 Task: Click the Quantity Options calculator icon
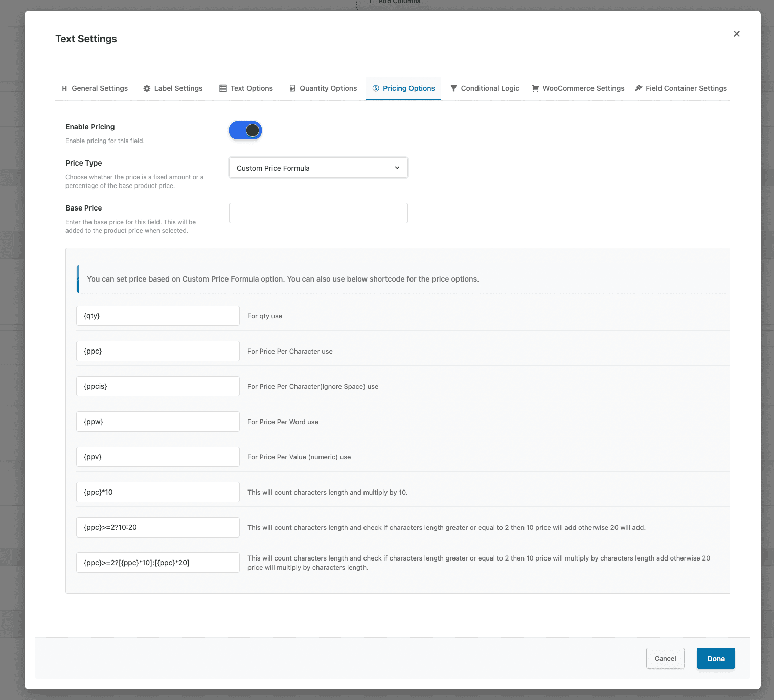point(292,88)
